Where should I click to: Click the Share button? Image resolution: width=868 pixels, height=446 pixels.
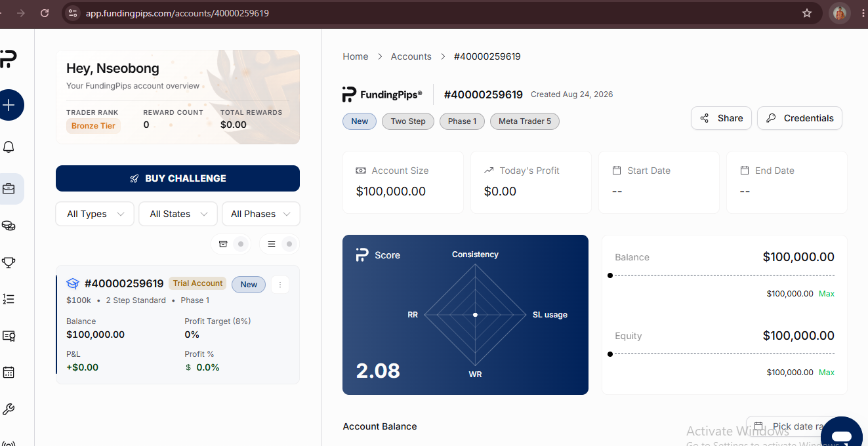[x=721, y=118]
